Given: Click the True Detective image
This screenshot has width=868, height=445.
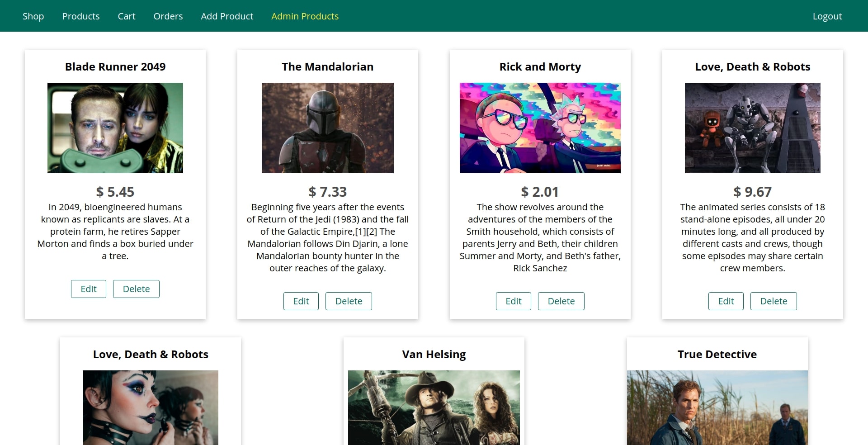Looking at the screenshot, I should (x=717, y=407).
